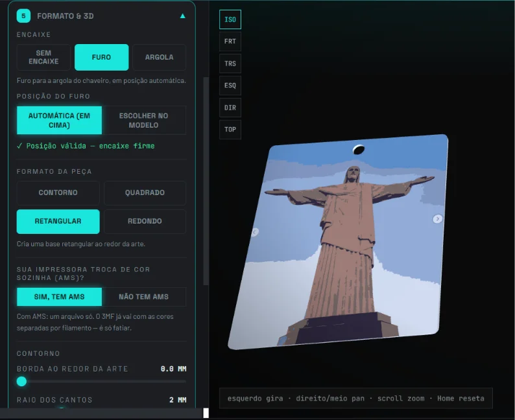
Task: Select the Retangular piece format
Action: coord(58,222)
